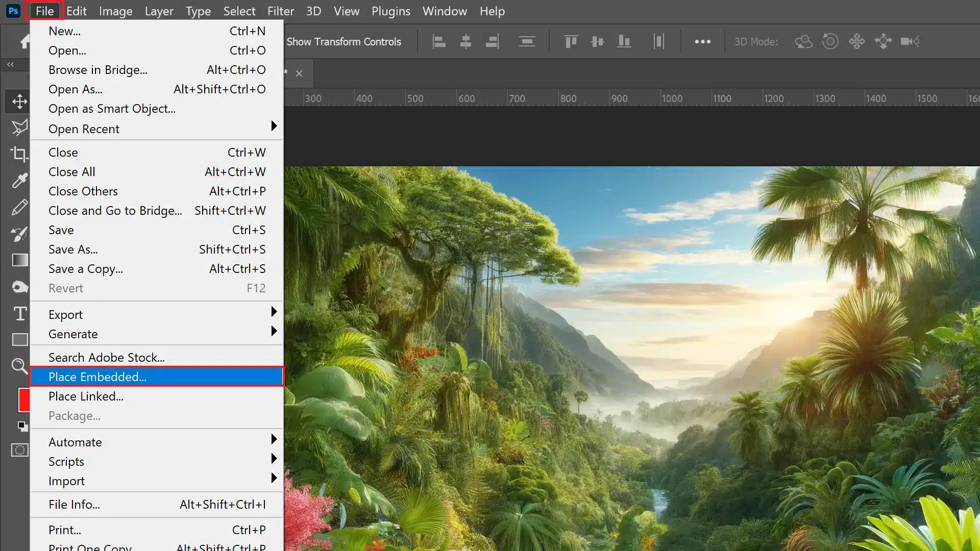This screenshot has width=980, height=551.
Task: Choose Save a Copy... menu item
Action: point(157,268)
